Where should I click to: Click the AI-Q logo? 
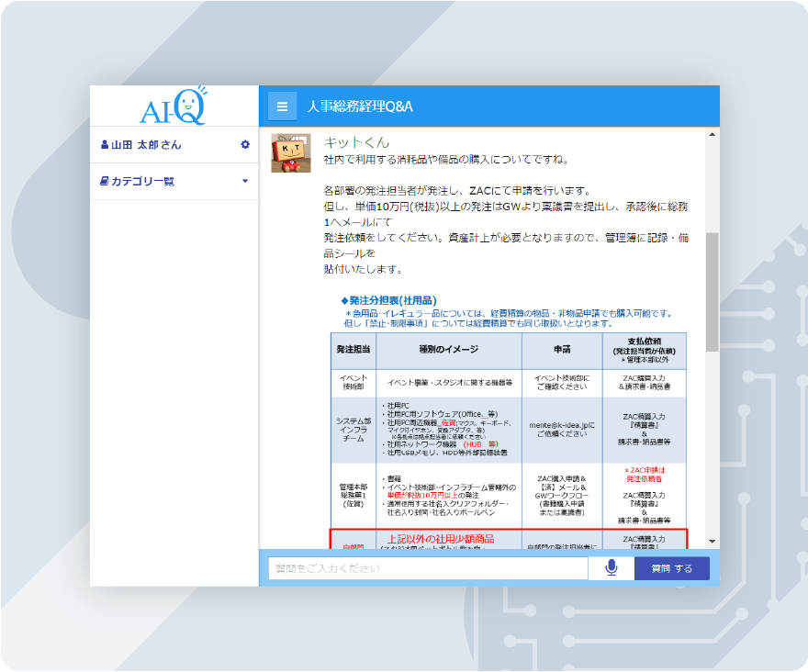pyautogui.click(x=174, y=106)
